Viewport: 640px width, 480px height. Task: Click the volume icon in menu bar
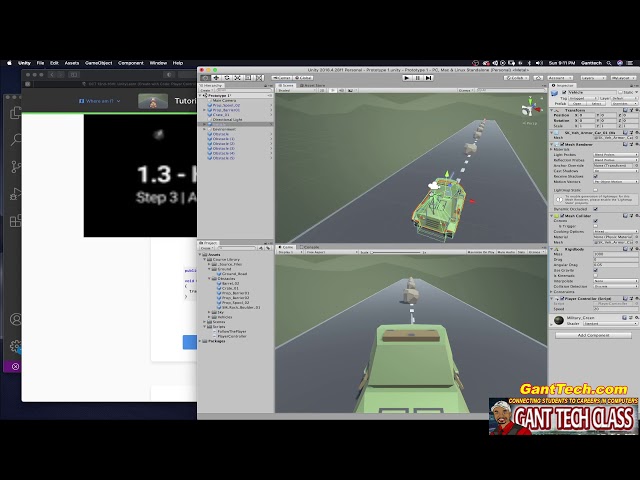(539, 63)
